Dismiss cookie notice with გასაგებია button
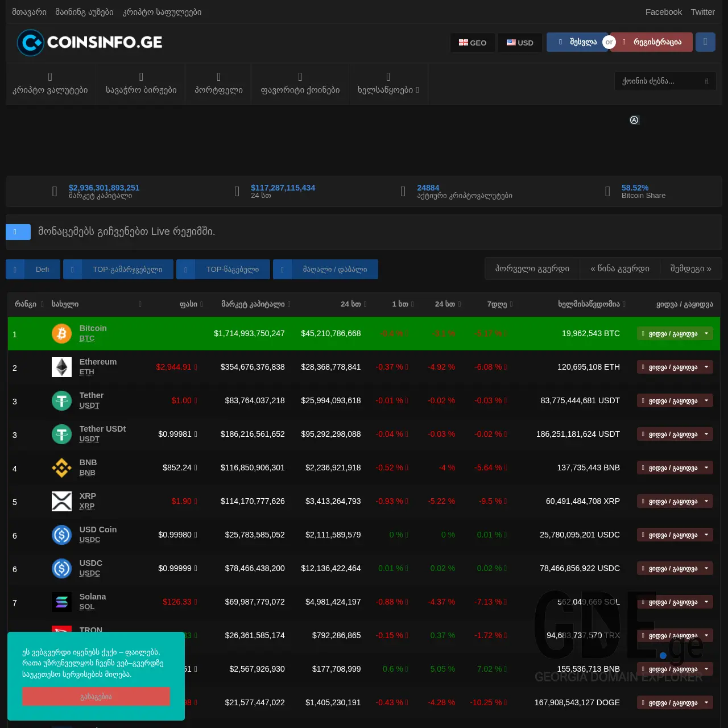 pos(96,696)
